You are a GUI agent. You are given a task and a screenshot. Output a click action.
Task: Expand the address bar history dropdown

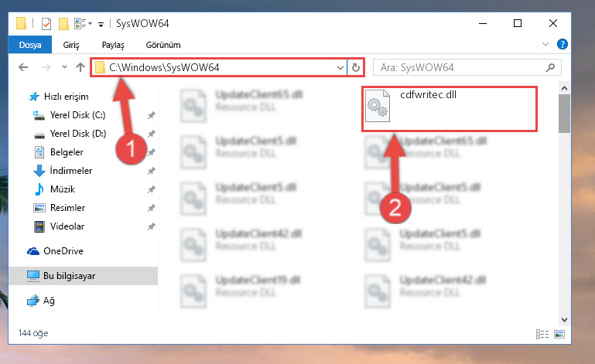tap(340, 68)
